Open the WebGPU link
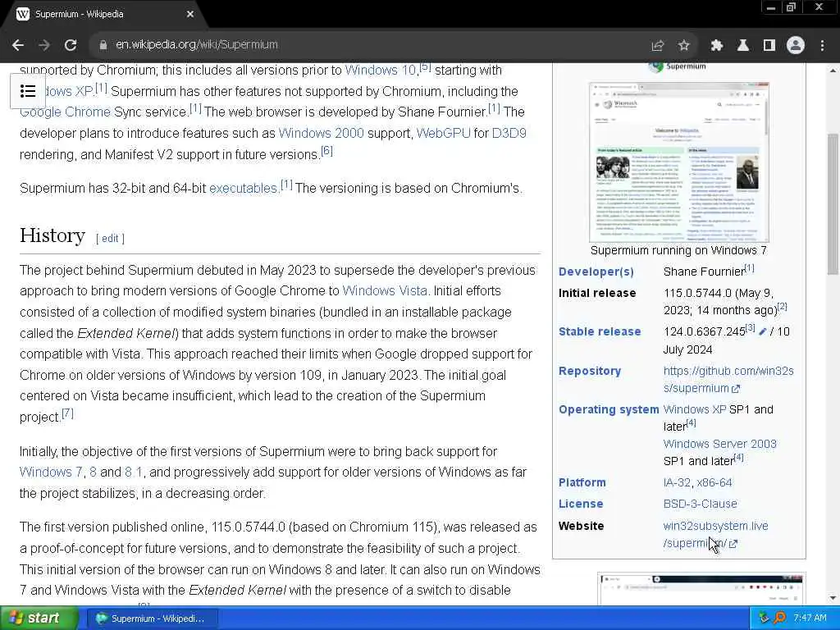Viewport: 840px width, 630px height. pos(444,133)
